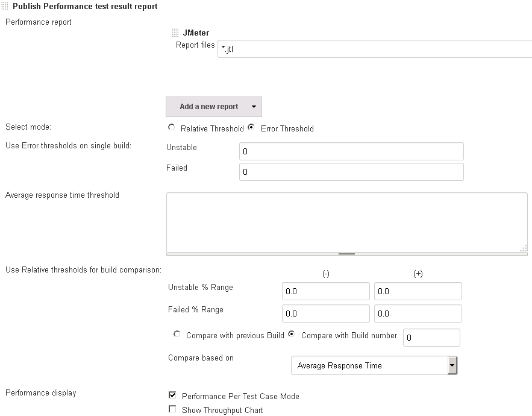Focus the Failed error threshold field
This screenshot has width=532, height=416.
pos(351,172)
